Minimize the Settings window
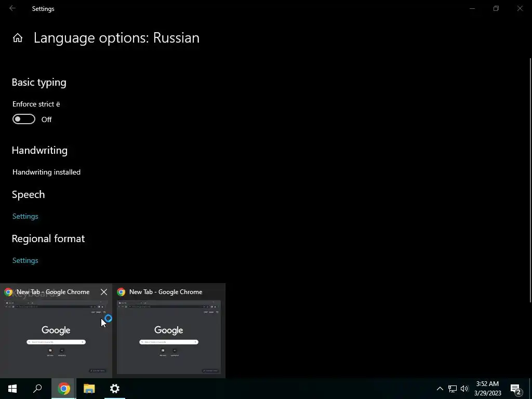 (472, 8)
